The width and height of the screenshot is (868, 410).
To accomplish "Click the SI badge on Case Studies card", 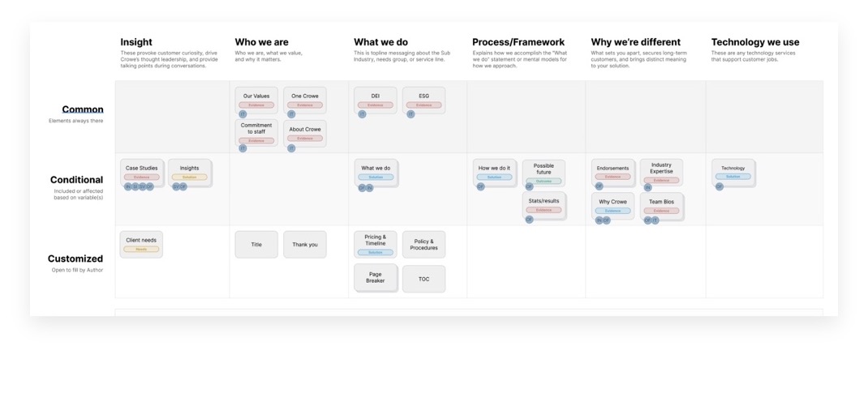I will tap(135, 186).
